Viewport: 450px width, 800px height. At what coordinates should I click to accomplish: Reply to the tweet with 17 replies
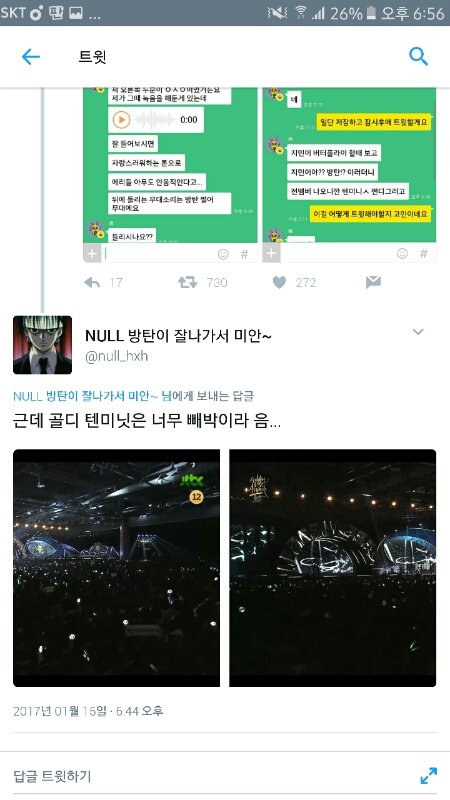[92, 283]
